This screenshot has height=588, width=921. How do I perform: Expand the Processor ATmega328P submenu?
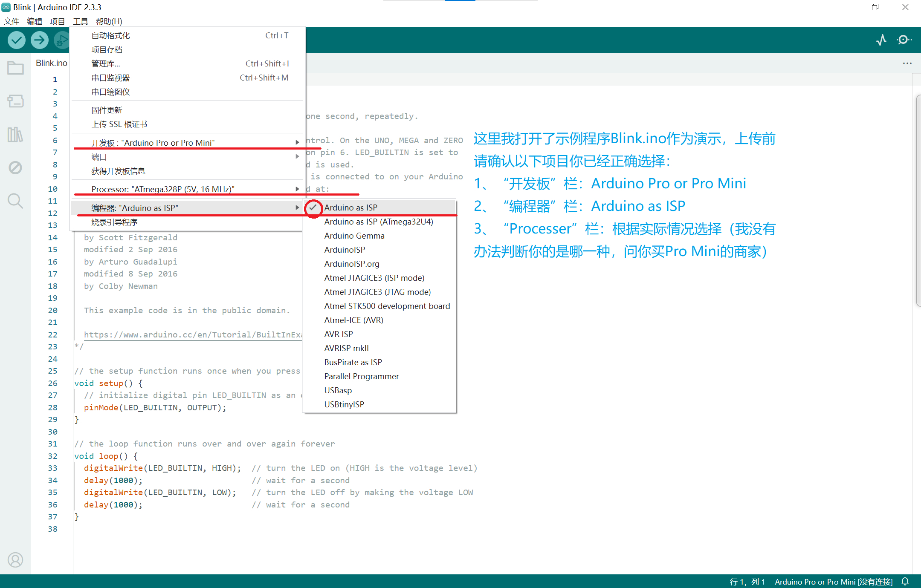[188, 189]
